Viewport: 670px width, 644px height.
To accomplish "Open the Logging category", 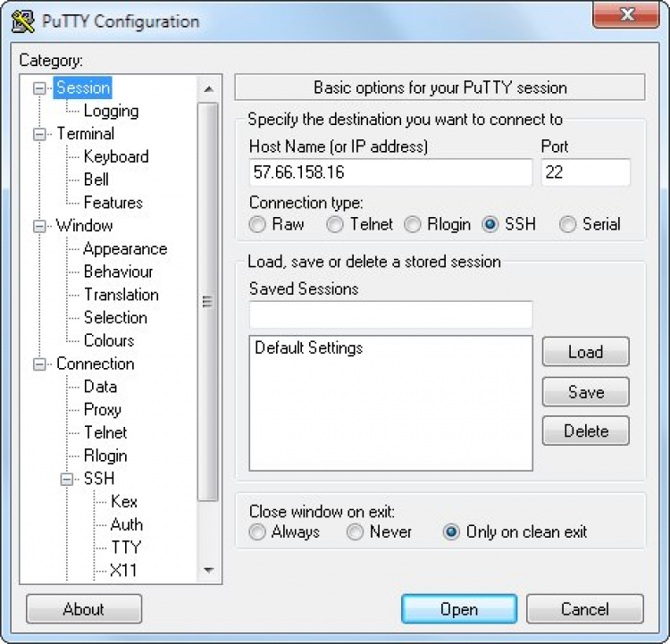I will [x=111, y=111].
